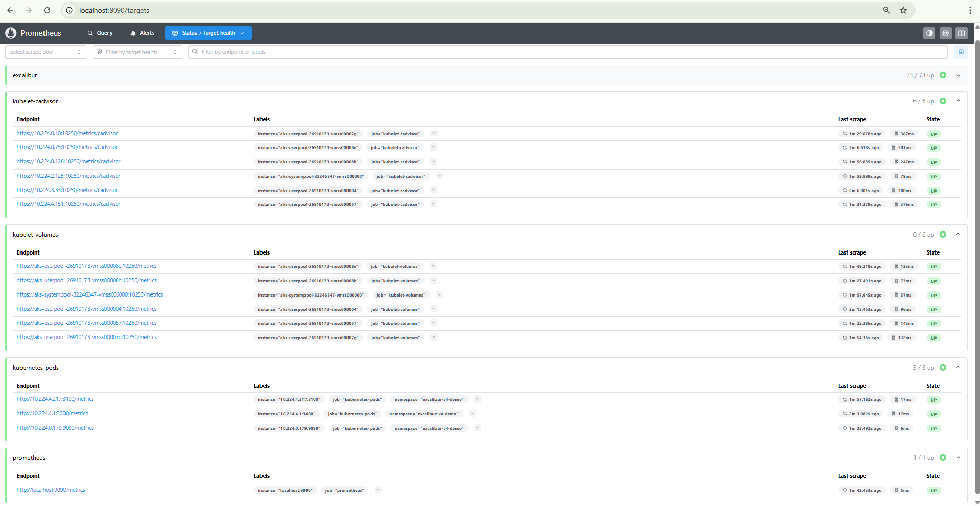Toggle the light/dark theme contrast button

point(929,33)
